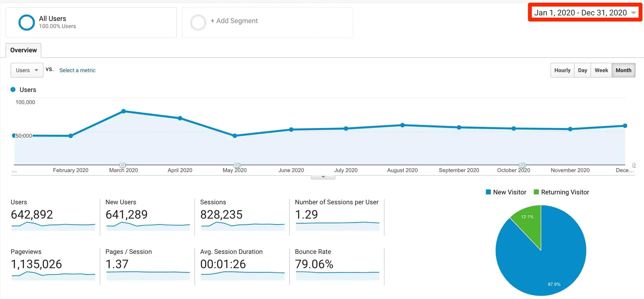Click the February 2020 data point on chart
This screenshot has height=299, width=644.
(71, 136)
